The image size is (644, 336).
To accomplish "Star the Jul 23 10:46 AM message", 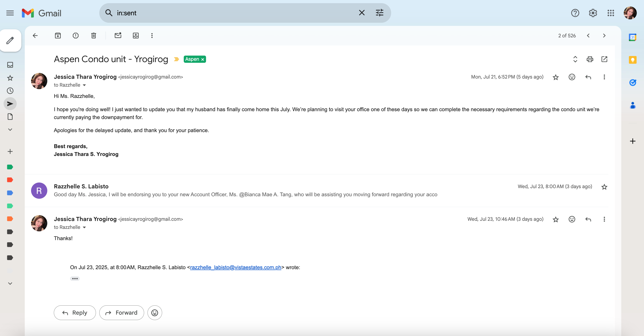I will (x=556, y=219).
